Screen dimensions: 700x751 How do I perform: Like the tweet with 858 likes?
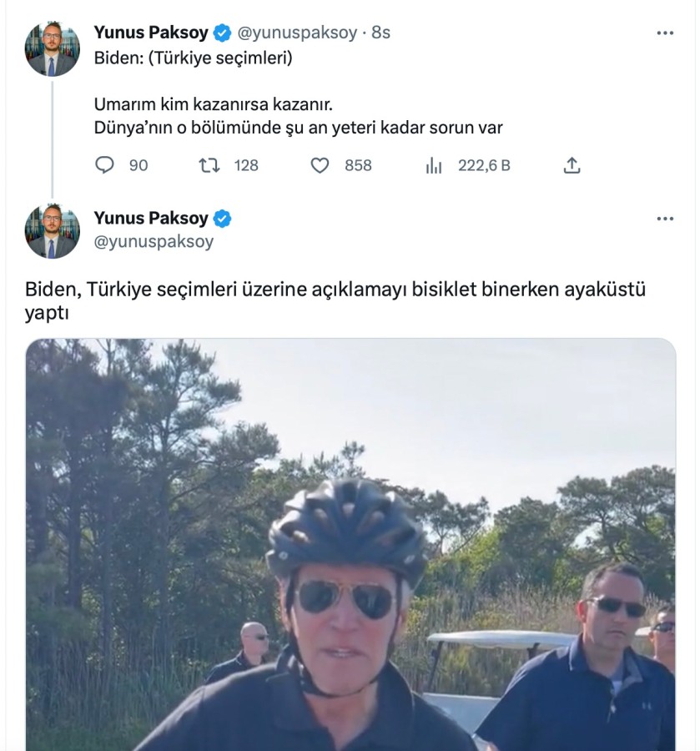tap(320, 165)
